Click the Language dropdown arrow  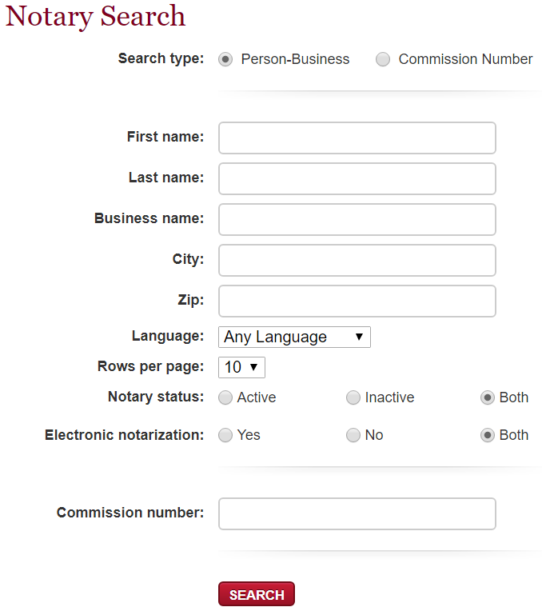coord(359,337)
